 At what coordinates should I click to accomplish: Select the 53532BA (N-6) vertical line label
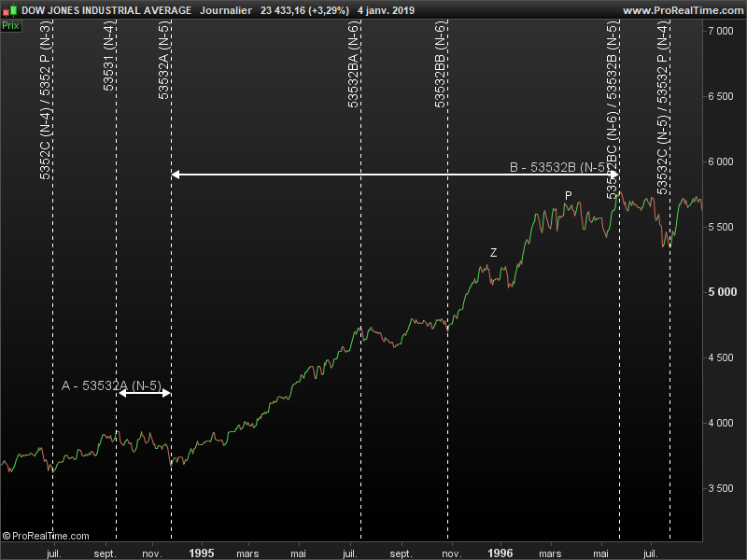(x=354, y=64)
